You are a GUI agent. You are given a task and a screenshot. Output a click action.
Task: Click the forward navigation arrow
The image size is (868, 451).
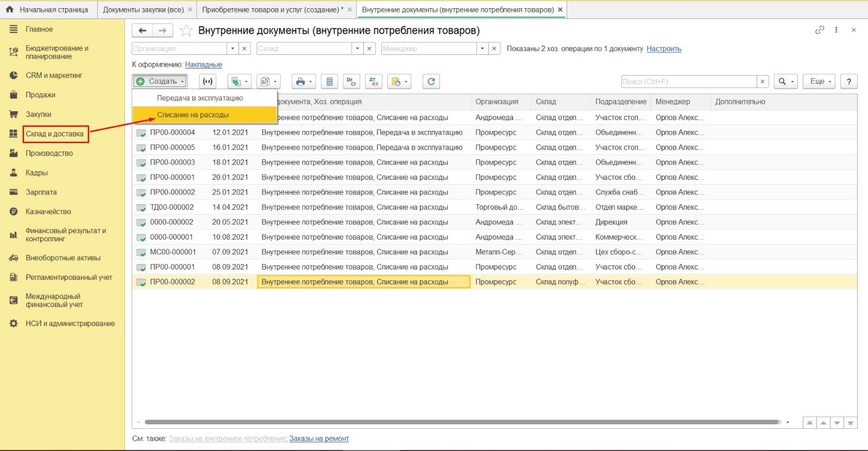coord(163,31)
